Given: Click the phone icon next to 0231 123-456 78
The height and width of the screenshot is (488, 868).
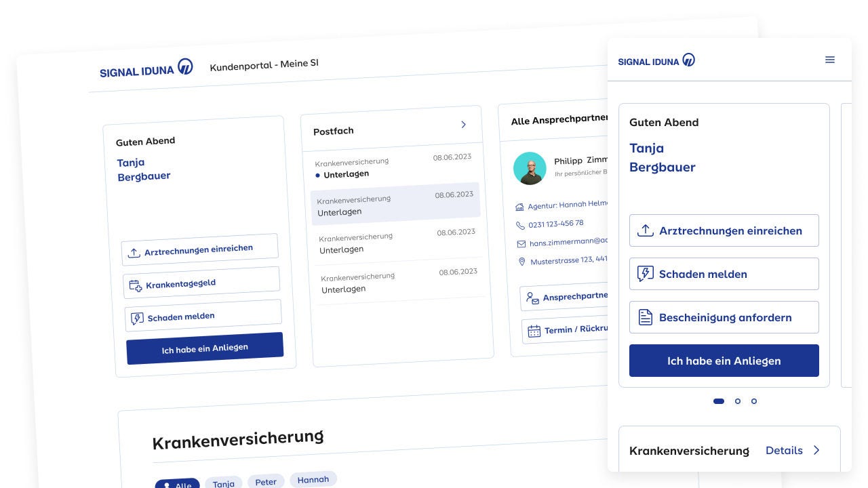Looking at the screenshot, I should [520, 225].
